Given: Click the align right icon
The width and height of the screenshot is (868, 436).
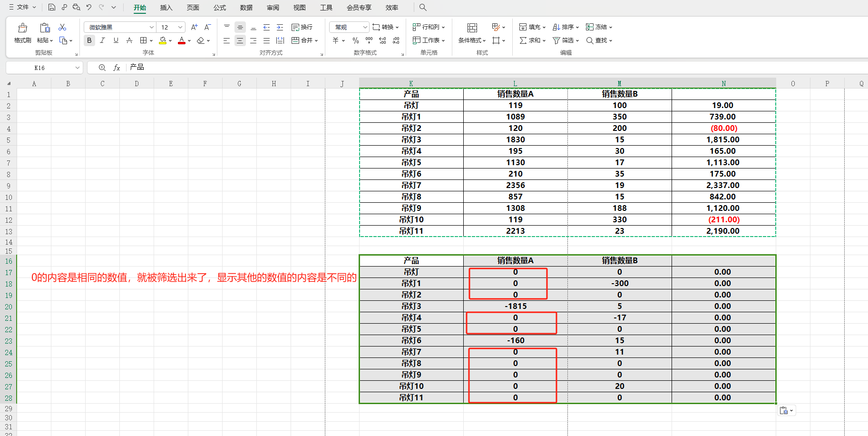Looking at the screenshot, I should click(x=254, y=40).
